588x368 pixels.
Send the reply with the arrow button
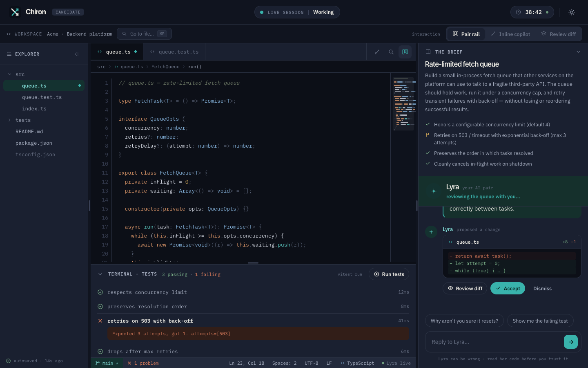pos(571,342)
